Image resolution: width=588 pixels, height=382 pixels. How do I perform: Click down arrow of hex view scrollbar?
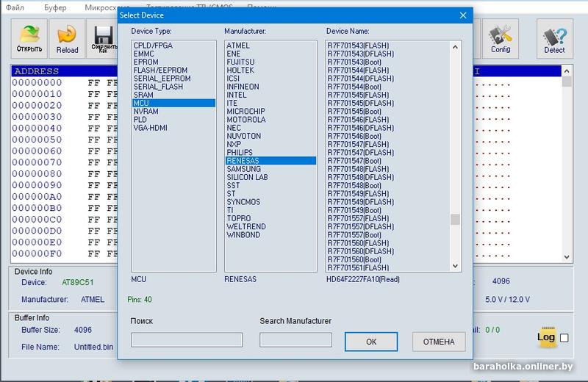coord(567,257)
